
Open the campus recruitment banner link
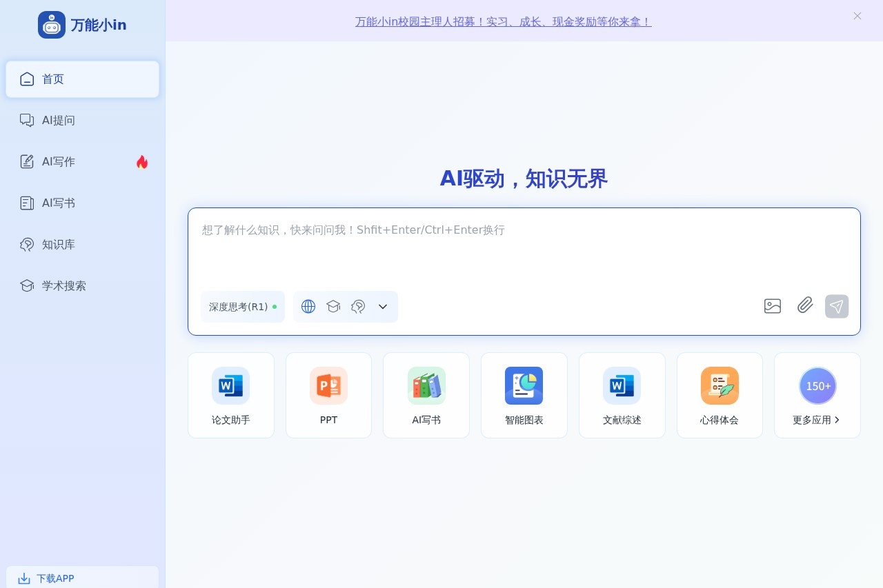[503, 21]
